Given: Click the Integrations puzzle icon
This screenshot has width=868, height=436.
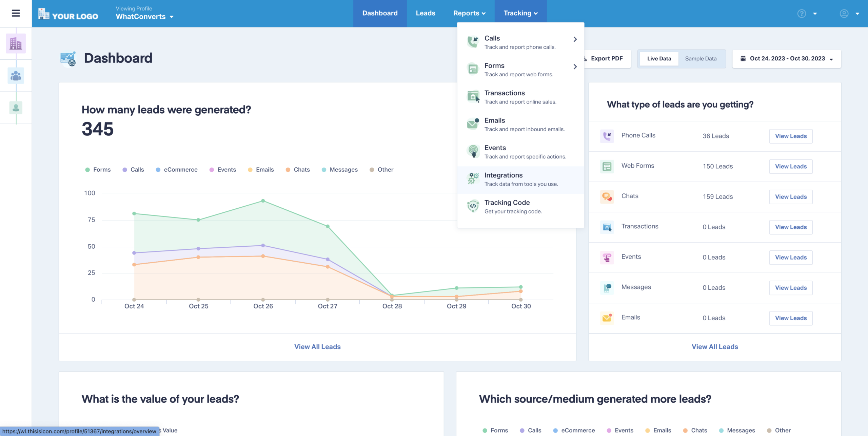Looking at the screenshot, I should click(473, 178).
